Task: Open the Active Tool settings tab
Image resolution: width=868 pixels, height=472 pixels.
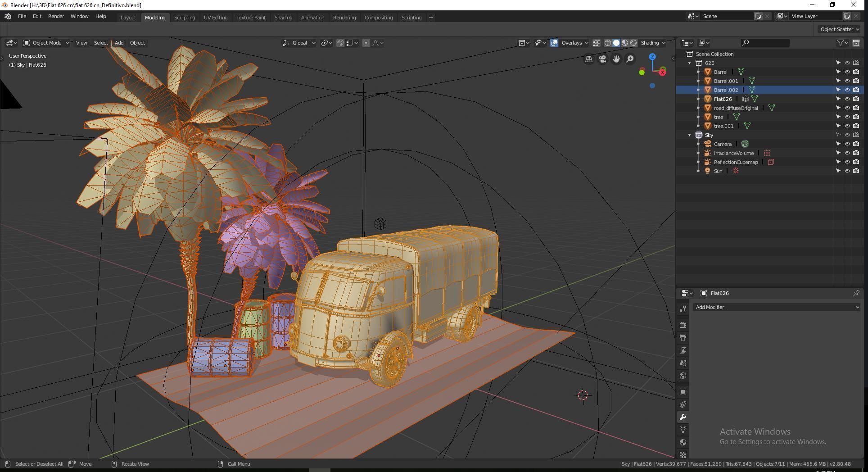Action: pyautogui.click(x=683, y=309)
